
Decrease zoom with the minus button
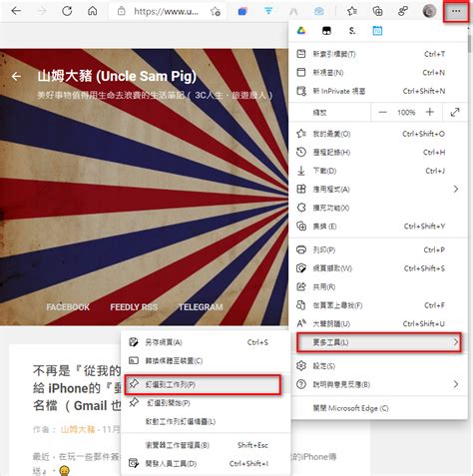tap(382, 112)
